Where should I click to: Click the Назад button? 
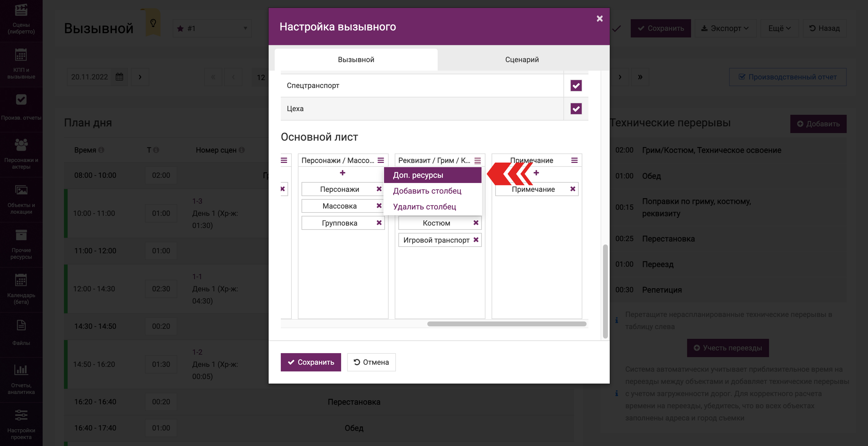click(824, 28)
